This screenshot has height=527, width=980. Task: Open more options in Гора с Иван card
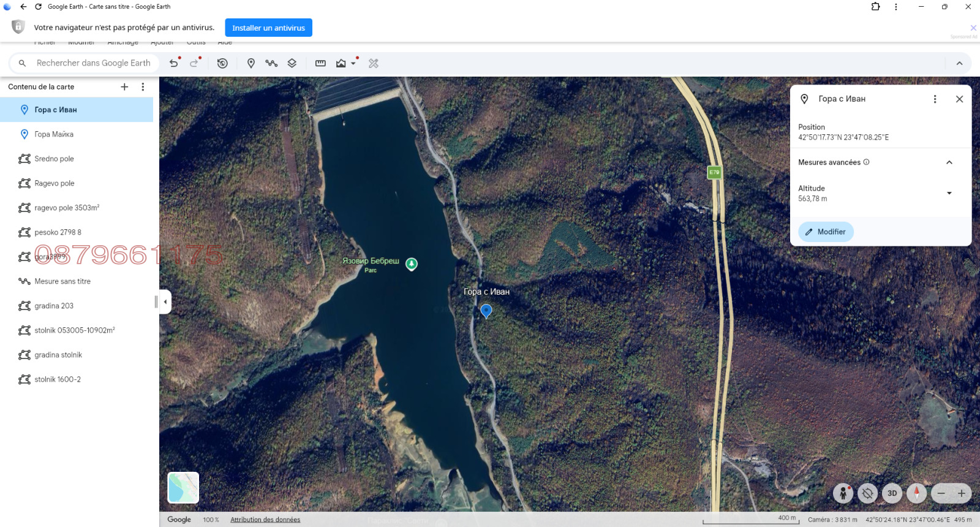935,99
